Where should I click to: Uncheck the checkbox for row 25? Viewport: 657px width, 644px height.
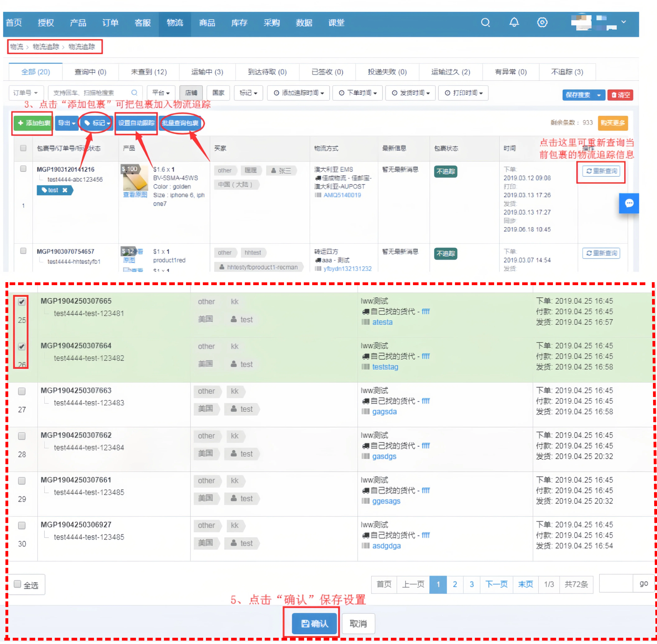pos(22,302)
